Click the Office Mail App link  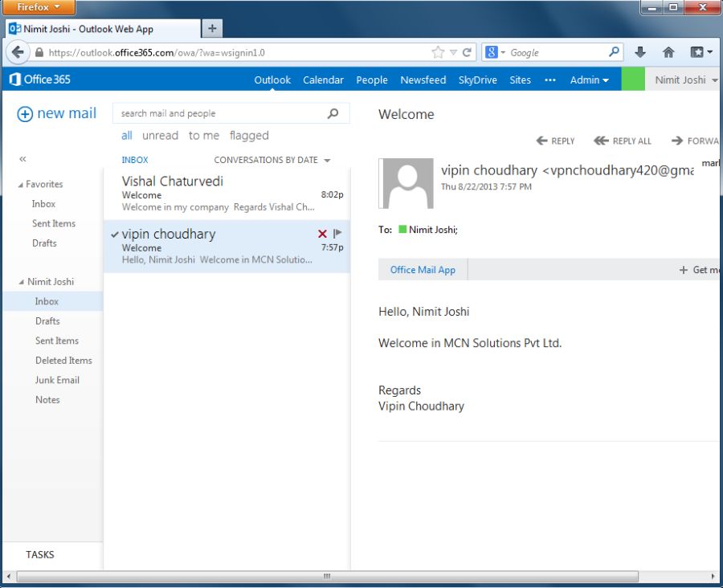pos(423,270)
